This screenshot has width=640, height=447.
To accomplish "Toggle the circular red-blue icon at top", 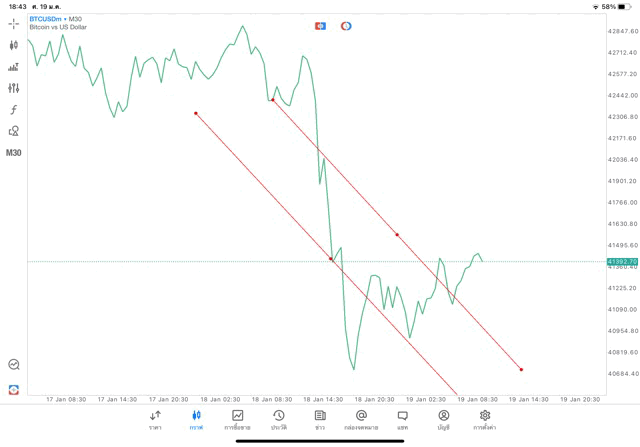I will click(346, 25).
